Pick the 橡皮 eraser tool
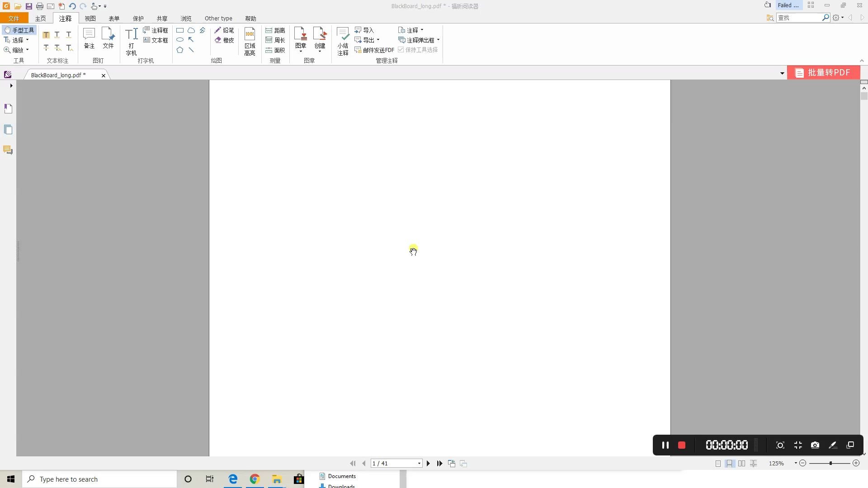This screenshot has width=868, height=488. (x=224, y=40)
